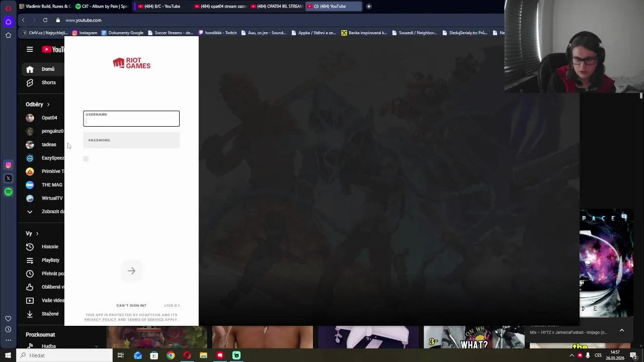Open the YouTube Shorts icon in sidebar
The height and width of the screenshot is (362, 644).
[30, 82]
